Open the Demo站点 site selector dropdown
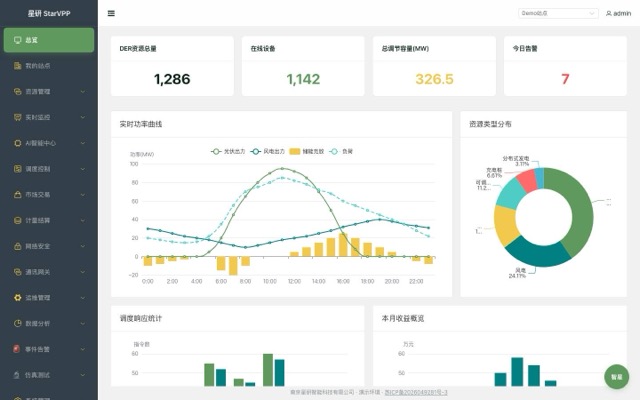 click(558, 13)
